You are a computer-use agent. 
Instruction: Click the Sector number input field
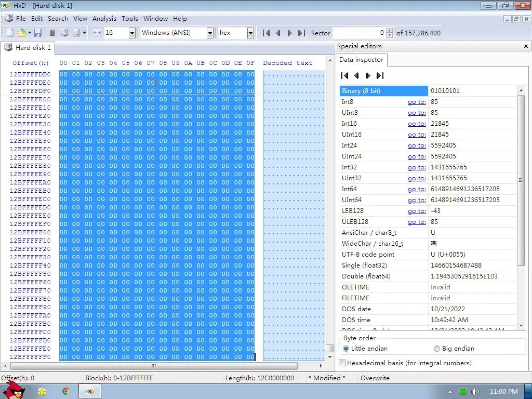tap(359, 33)
